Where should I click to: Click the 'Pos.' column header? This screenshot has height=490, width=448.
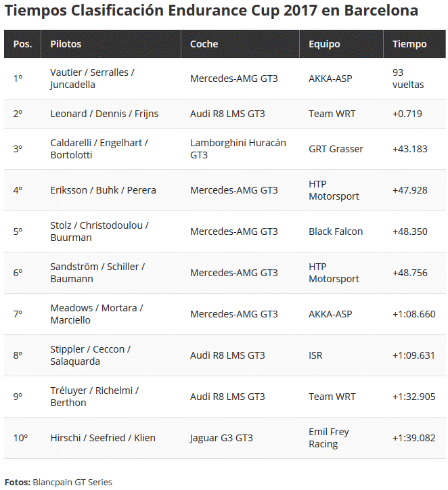[22, 44]
